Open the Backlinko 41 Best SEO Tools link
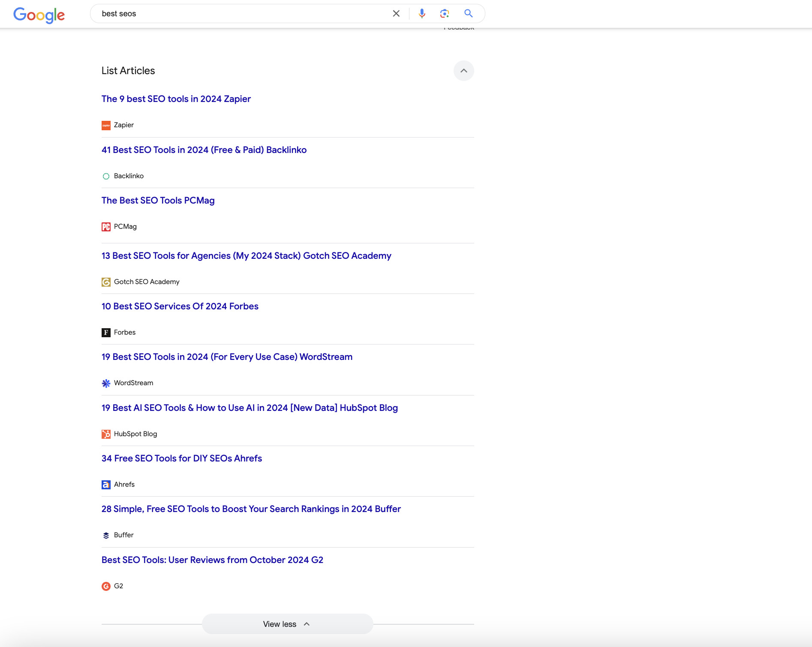The height and width of the screenshot is (647, 812). 204,150
